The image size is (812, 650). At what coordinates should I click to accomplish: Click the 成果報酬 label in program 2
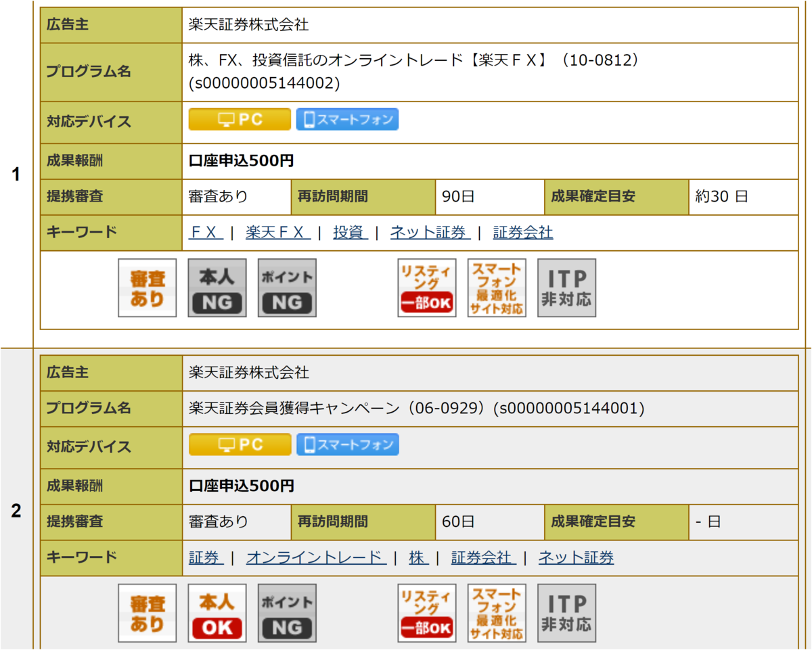pyautogui.click(x=74, y=486)
